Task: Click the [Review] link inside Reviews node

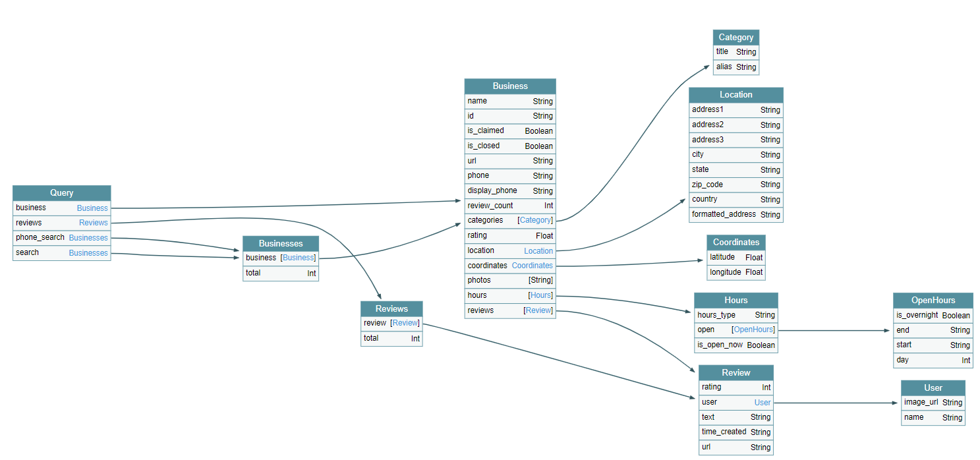Action: coord(405,323)
